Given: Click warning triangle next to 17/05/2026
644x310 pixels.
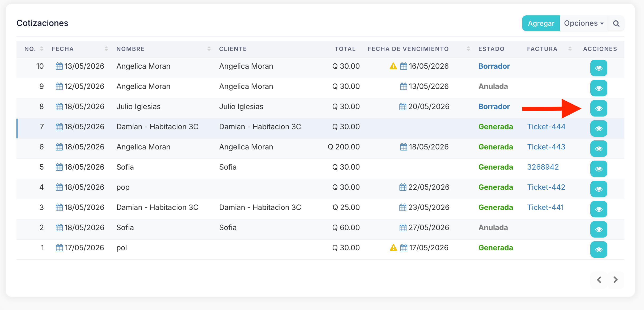Looking at the screenshot, I should tap(393, 248).
